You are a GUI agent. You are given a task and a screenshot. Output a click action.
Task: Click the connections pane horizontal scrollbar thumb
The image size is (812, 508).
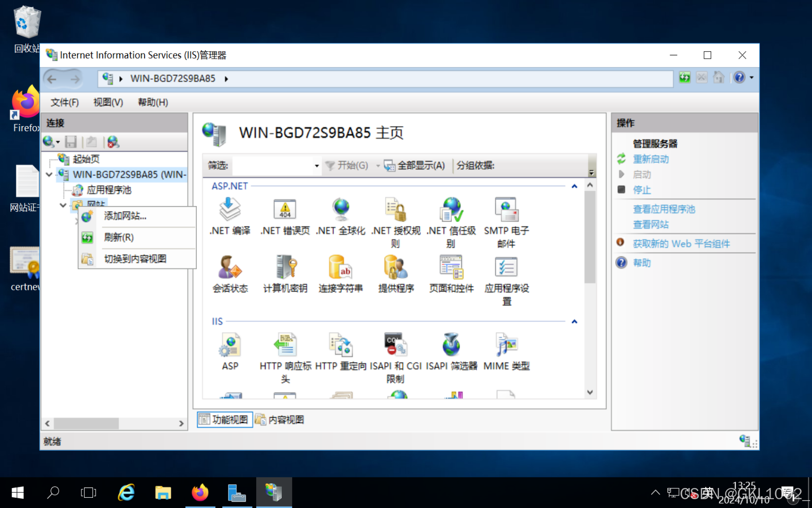[87, 423]
